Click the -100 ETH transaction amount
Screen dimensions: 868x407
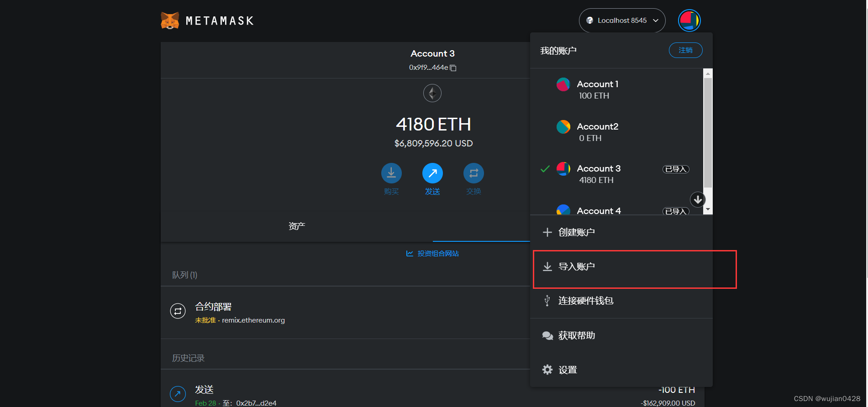click(x=677, y=390)
